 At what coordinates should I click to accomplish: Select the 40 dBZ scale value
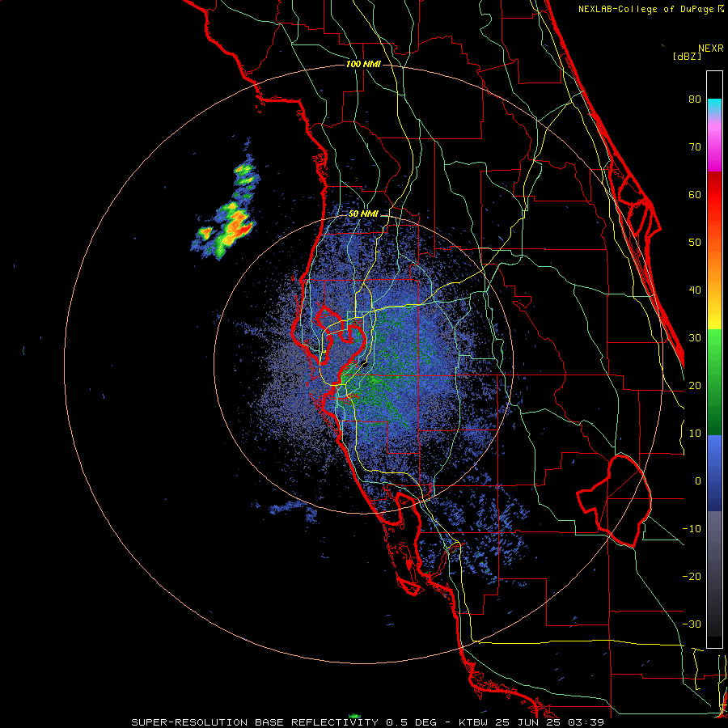(x=694, y=290)
